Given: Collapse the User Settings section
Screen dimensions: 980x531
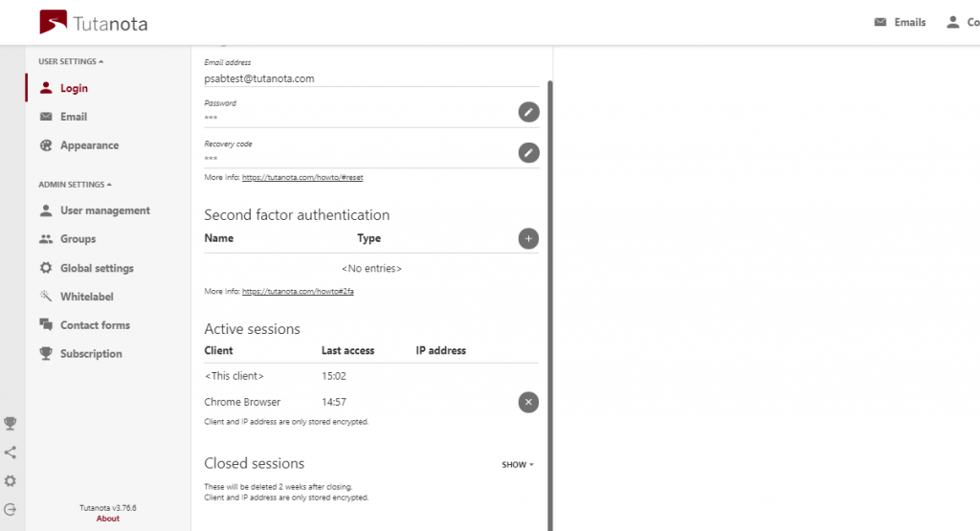Looking at the screenshot, I should coord(71,61).
